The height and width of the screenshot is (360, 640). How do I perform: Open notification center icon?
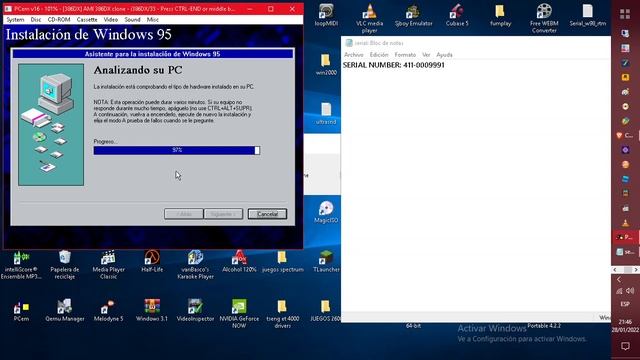(625, 346)
